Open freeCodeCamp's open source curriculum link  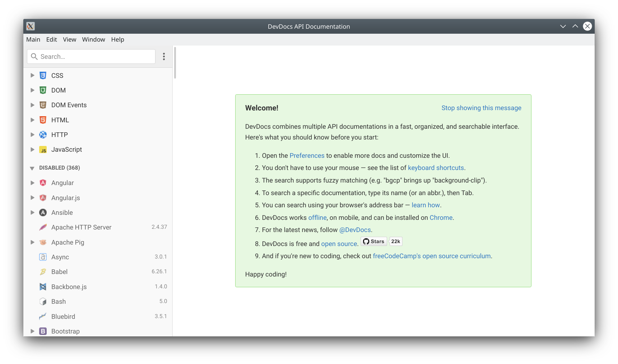coord(432,256)
